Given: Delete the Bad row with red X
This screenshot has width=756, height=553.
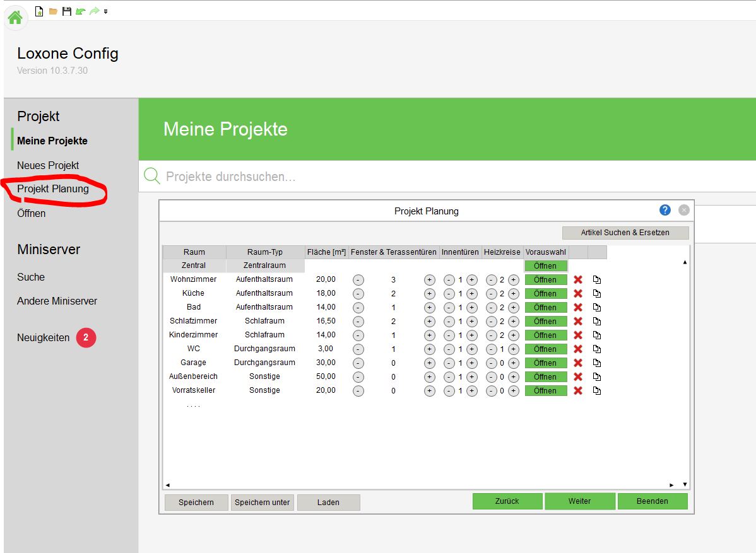Looking at the screenshot, I should (578, 307).
